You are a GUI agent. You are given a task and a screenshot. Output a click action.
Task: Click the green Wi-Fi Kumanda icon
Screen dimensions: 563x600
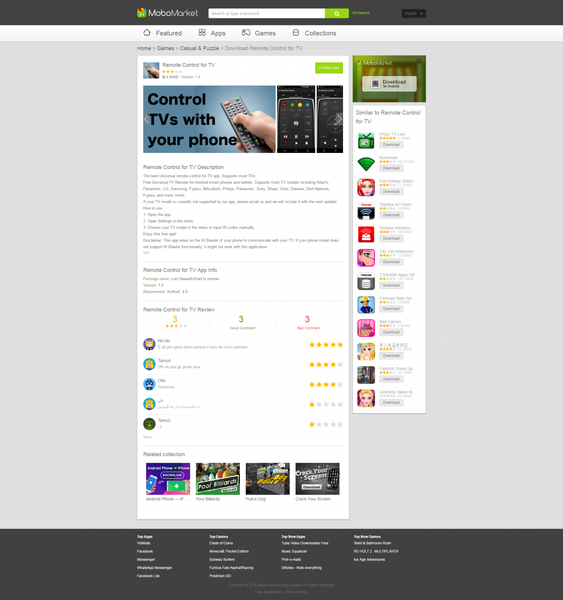pyautogui.click(x=366, y=164)
